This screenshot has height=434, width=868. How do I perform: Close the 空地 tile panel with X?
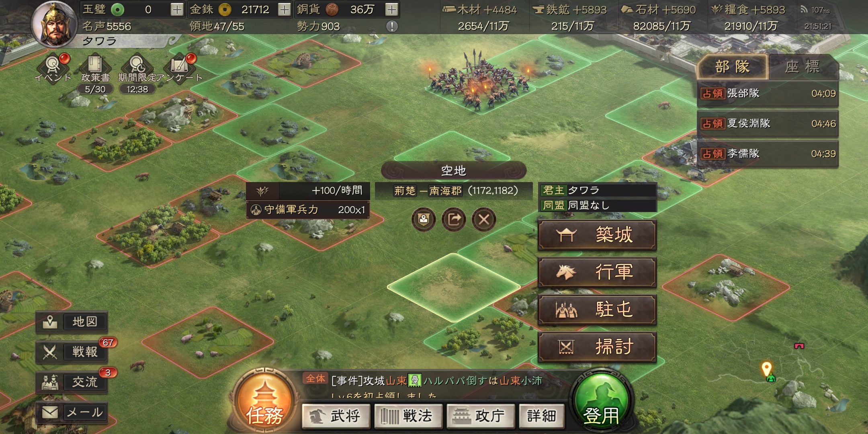pyautogui.click(x=484, y=219)
